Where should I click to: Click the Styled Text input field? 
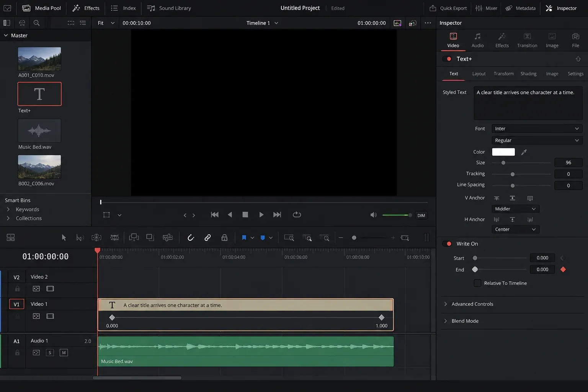pos(528,103)
